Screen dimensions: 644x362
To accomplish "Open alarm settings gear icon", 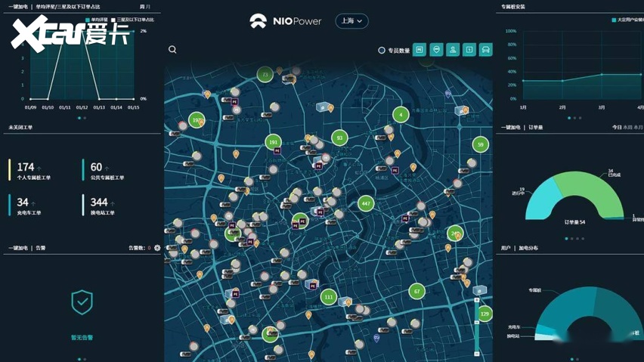I will click(157, 248).
